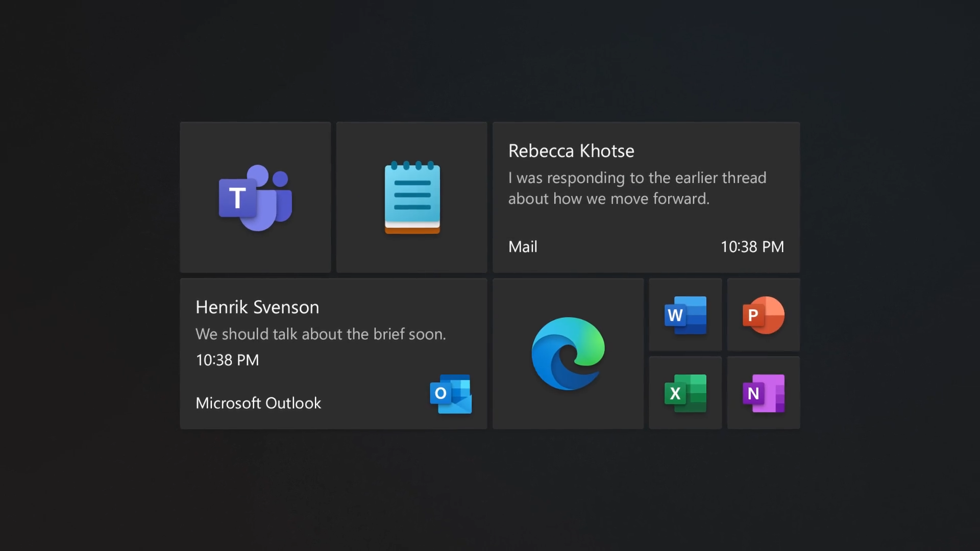Click the Outlook icon on Henrik's notification
Image resolution: width=980 pixels, height=551 pixels.
tap(451, 394)
